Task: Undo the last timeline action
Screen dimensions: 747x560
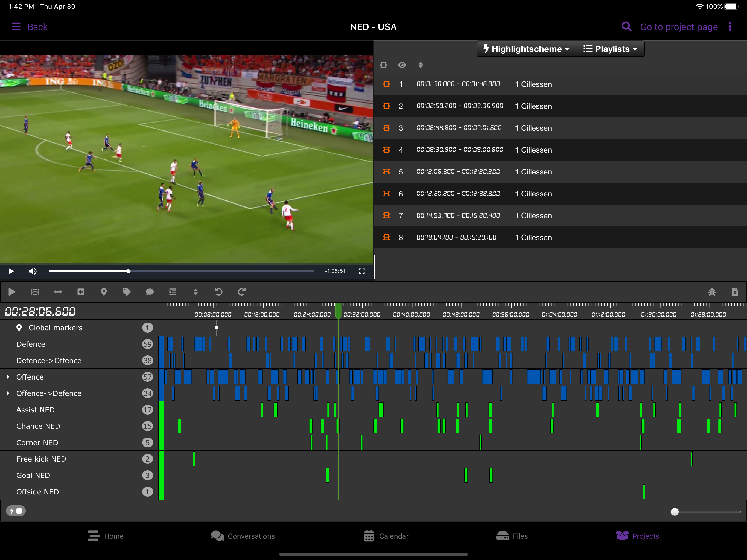Action: (218, 292)
